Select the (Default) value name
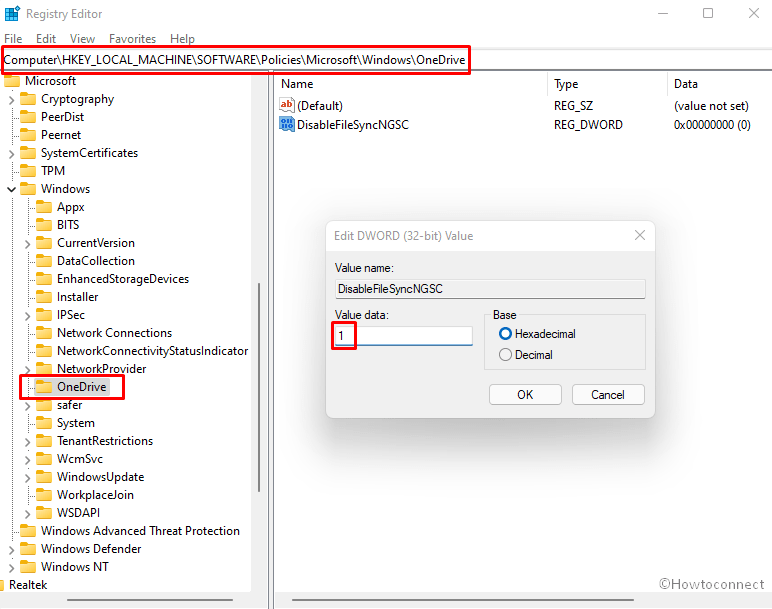Viewport: 772px width, 609px height. pos(320,106)
